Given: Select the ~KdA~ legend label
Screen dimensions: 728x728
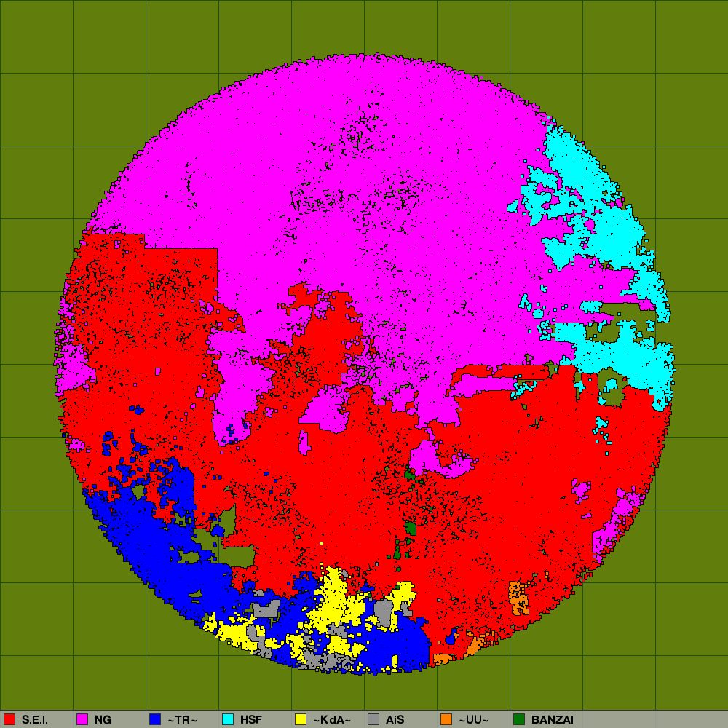Looking at the screenshot, I should 331,720.
